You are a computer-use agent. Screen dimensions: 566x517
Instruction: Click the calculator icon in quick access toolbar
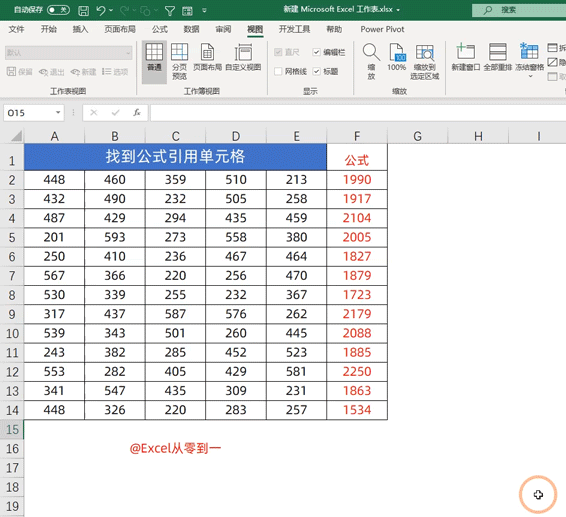click(187, 11)
